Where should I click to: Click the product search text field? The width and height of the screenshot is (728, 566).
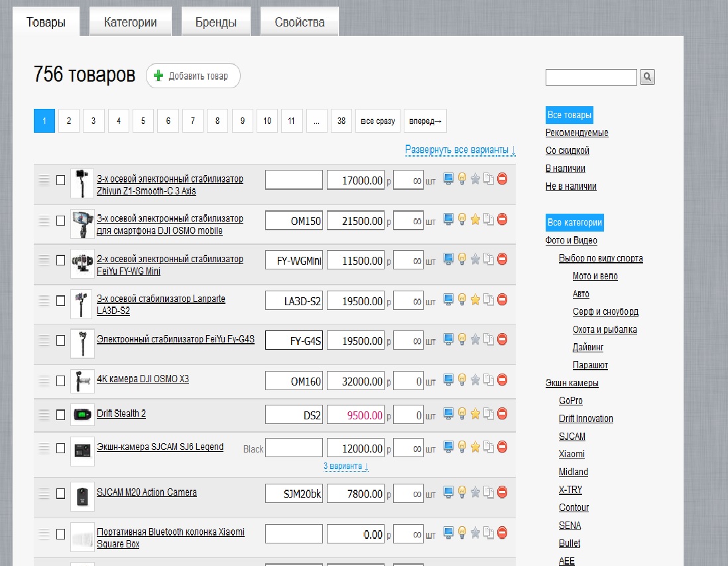pyautogui.click(x=591, y=77)
